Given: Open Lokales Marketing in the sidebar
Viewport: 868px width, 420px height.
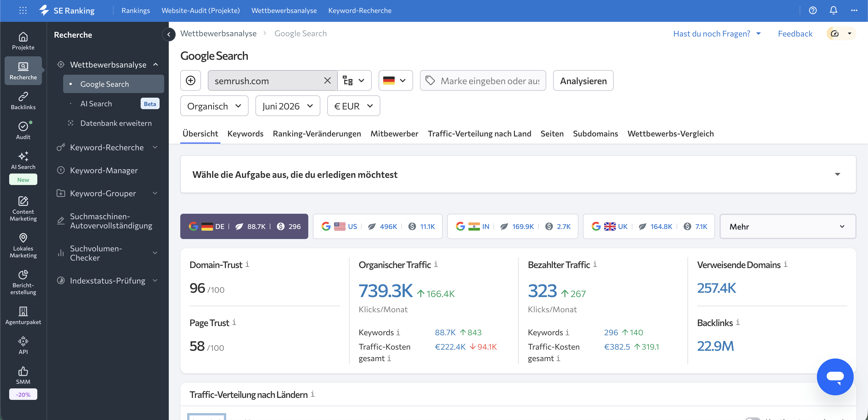Looking at the screenshot, I should (x=23, y=246).
